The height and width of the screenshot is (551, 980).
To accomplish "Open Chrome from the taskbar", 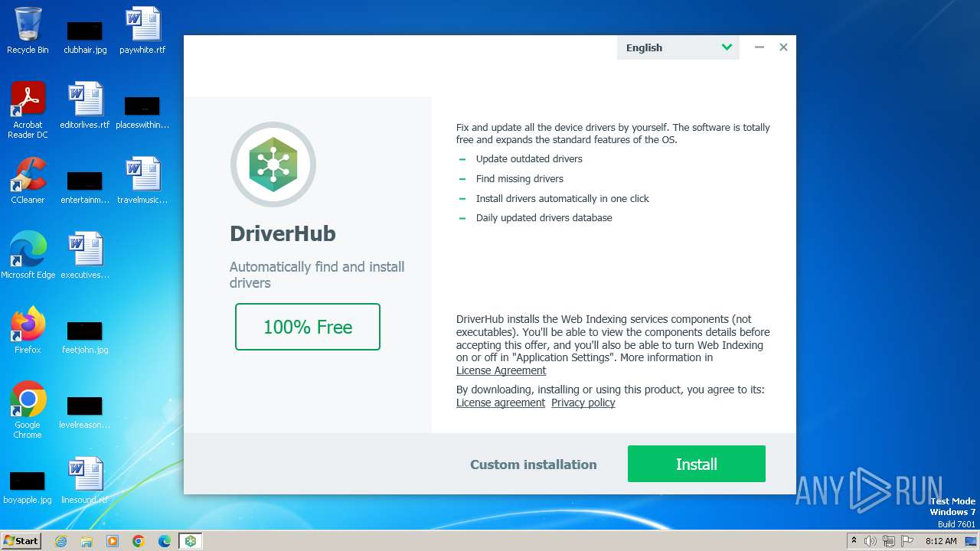I will [139, 541].
